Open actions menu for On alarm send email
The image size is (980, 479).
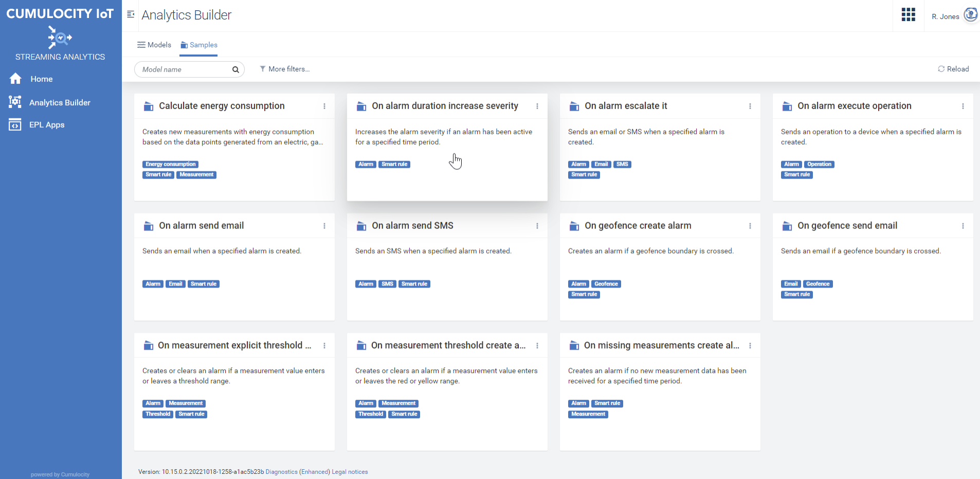(x=324, y=226)
